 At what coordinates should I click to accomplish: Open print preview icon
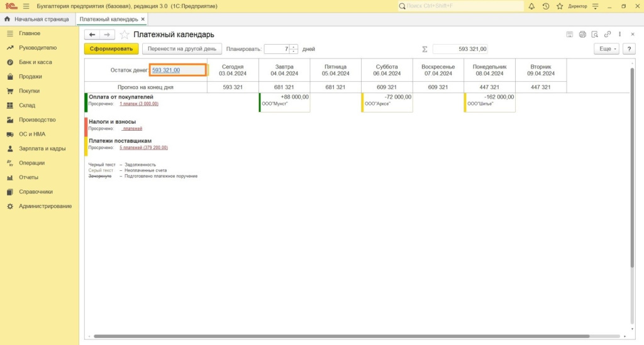pyautogui.click(x=595, y=34)
